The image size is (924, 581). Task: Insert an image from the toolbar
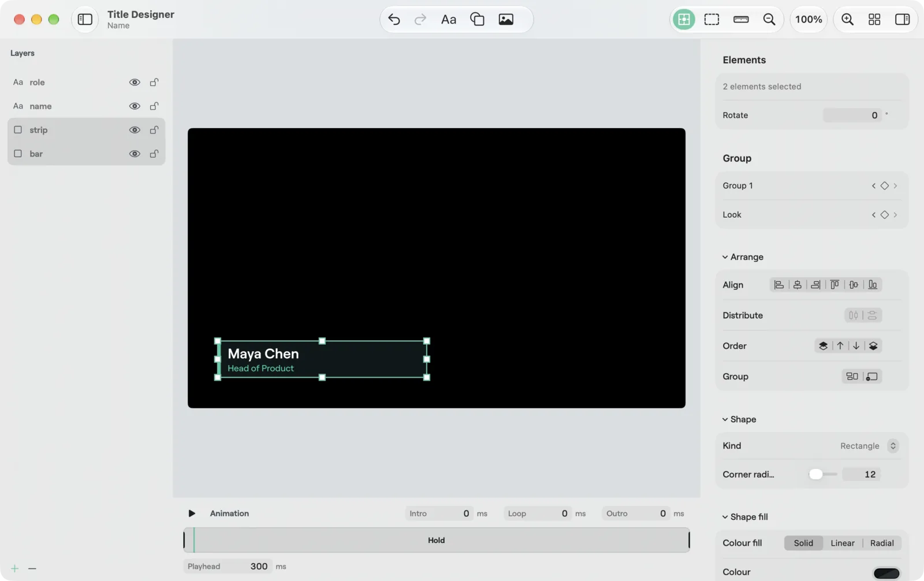click(x=506, y=20)
